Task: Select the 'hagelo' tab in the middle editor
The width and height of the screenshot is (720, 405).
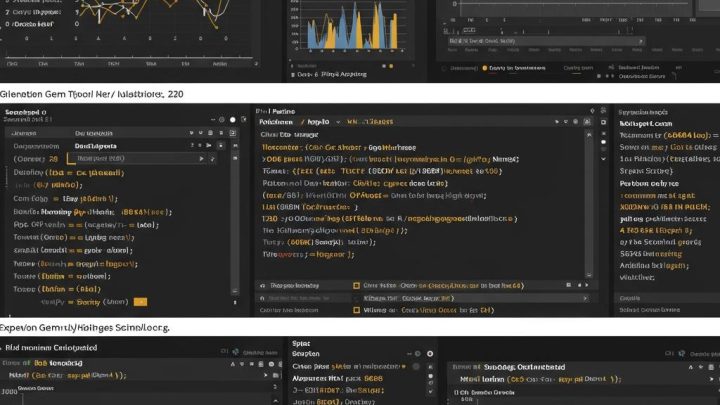Action: tap(319, 119)
